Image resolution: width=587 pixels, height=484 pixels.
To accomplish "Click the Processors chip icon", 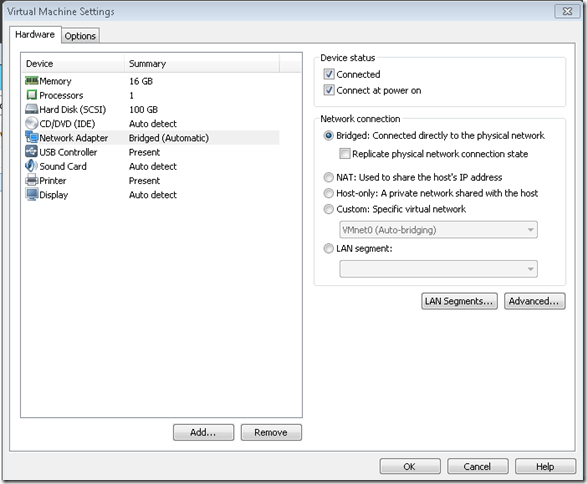I will pos(31,95).
